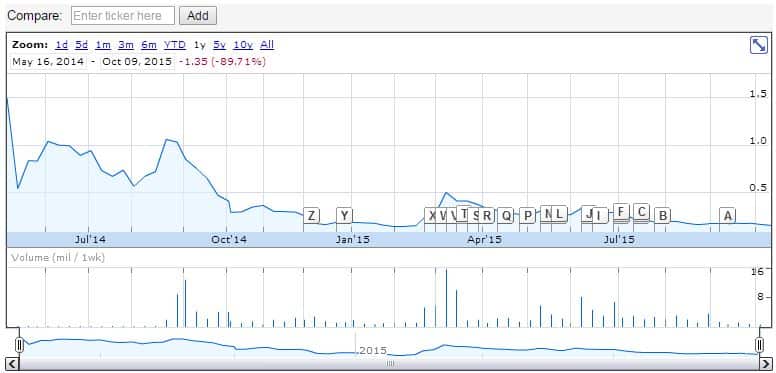This screenshot has width=776, height=373.
Task: Click the Jul'14 axis label
Action: 90,240
